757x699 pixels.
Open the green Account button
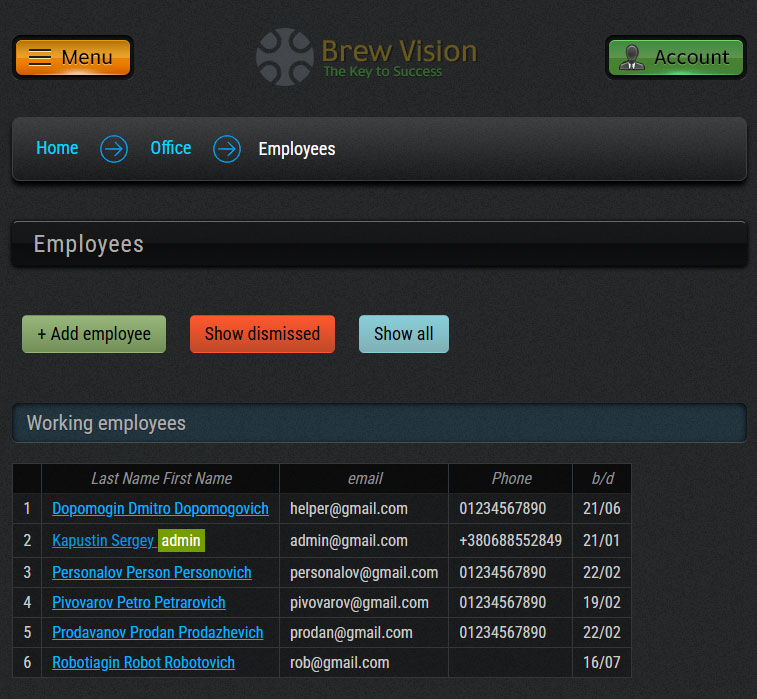[x=675, y=57]
